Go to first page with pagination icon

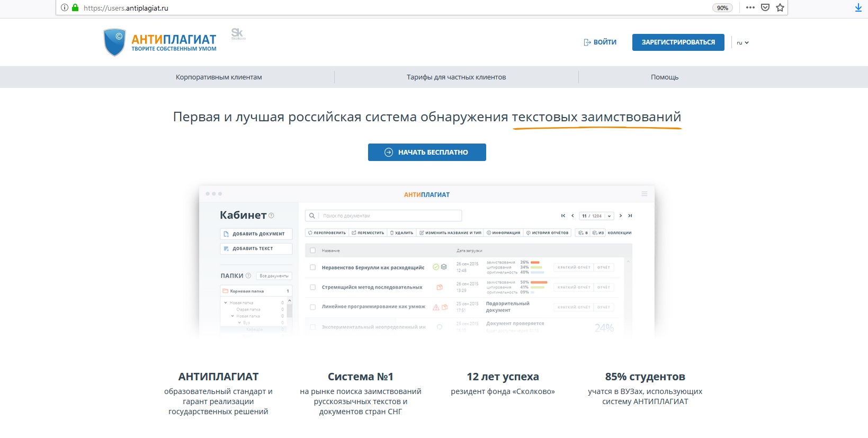coord(563,216)
